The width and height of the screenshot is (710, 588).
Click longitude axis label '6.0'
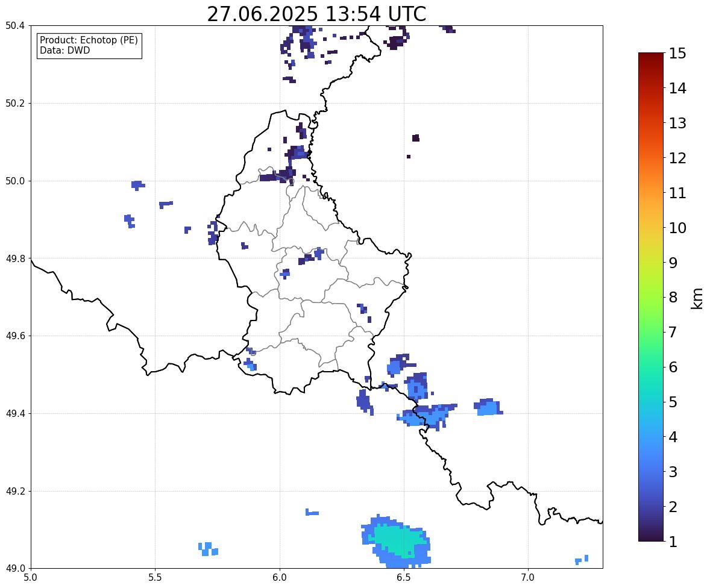(x=280, y=578)
